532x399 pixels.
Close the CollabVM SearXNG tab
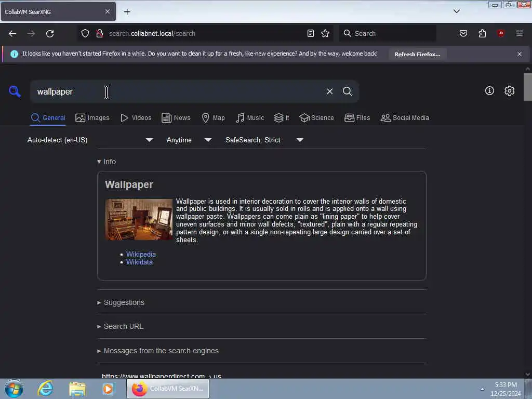[107, 11]
